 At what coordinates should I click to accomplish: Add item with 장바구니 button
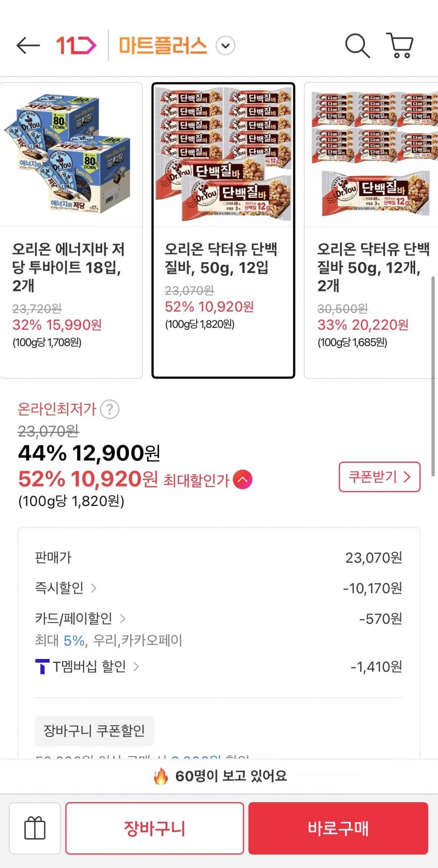pos(154,828)
